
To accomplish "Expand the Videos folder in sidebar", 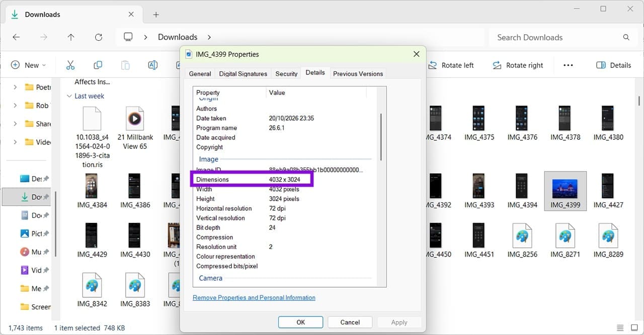I will (x=15, y=142).
